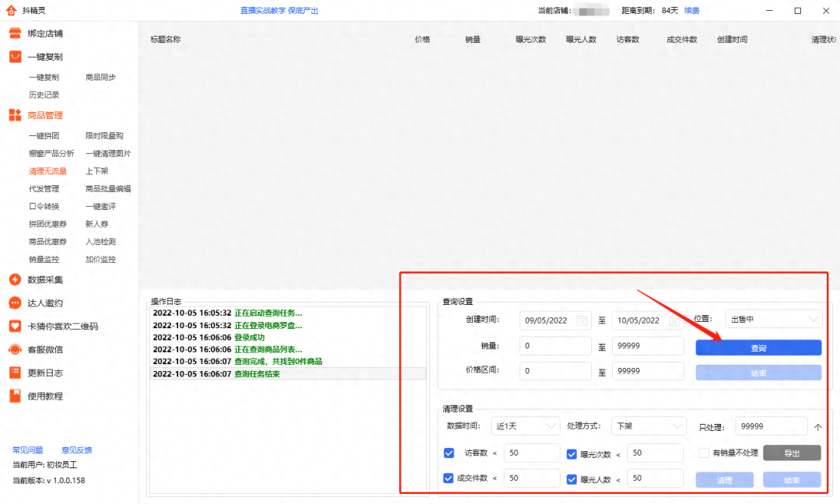Toggle the 曝光人数 checkbox
Screen dimensions: 840x504
tap(572, 479)
